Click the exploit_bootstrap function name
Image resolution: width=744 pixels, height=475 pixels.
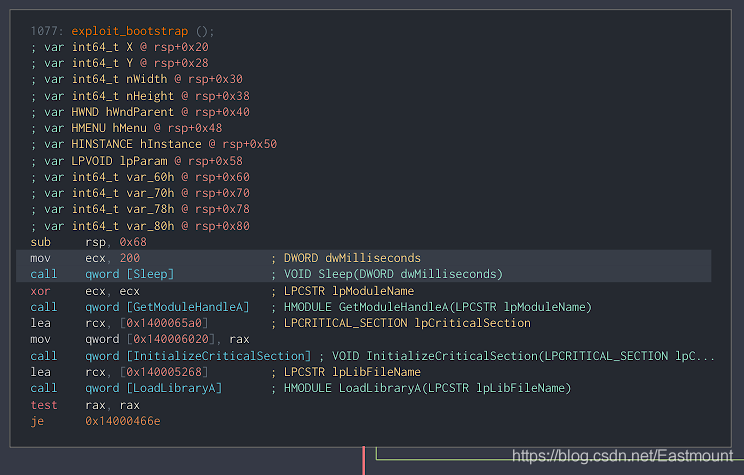pyautogui.click(x=130, y=31)
